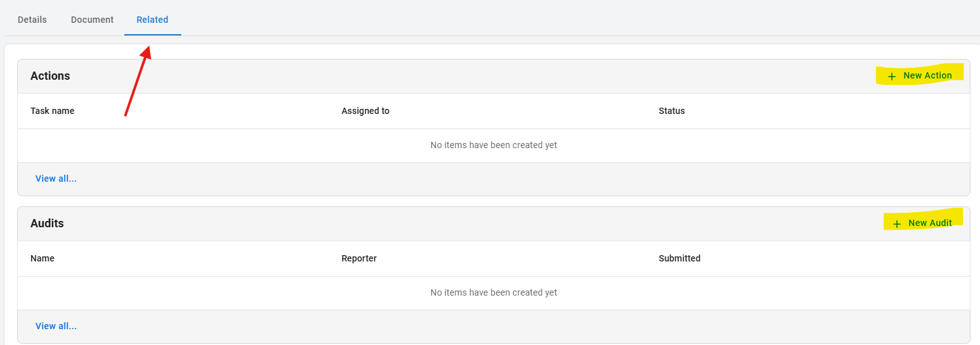Click the plus icon beside New Audit
This screenshot has height=345, width=980.
[x=896, y=224]
